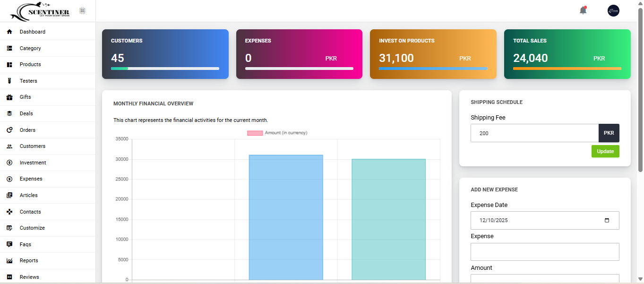Click the Reports chart icon in sidebar
Screen dimensions: 644x284
click(9, 261)
